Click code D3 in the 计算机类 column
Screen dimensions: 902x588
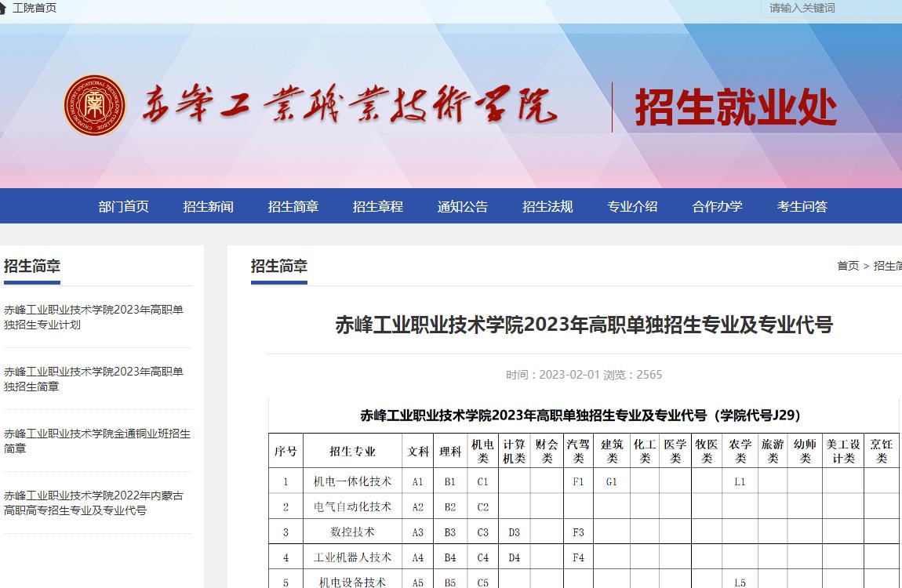(x=515, y=532)
